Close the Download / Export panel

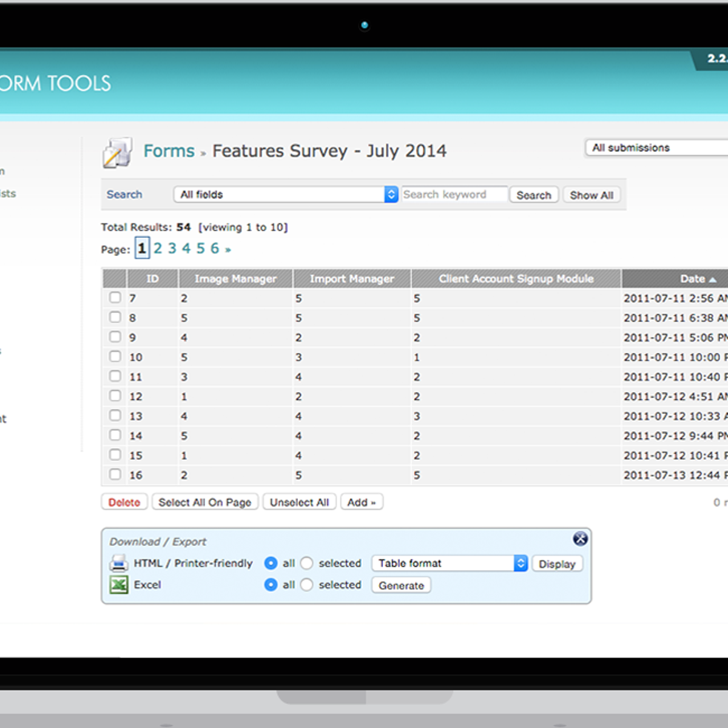click(x=580, y=539)
